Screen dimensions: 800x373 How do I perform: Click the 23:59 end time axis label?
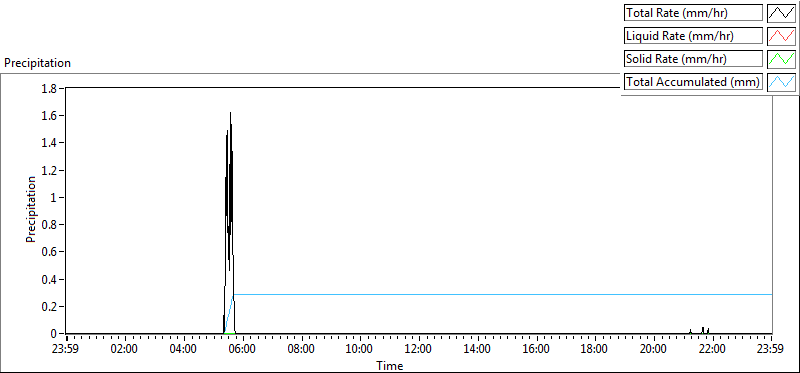pyautogui.click(x=771, y=350)
